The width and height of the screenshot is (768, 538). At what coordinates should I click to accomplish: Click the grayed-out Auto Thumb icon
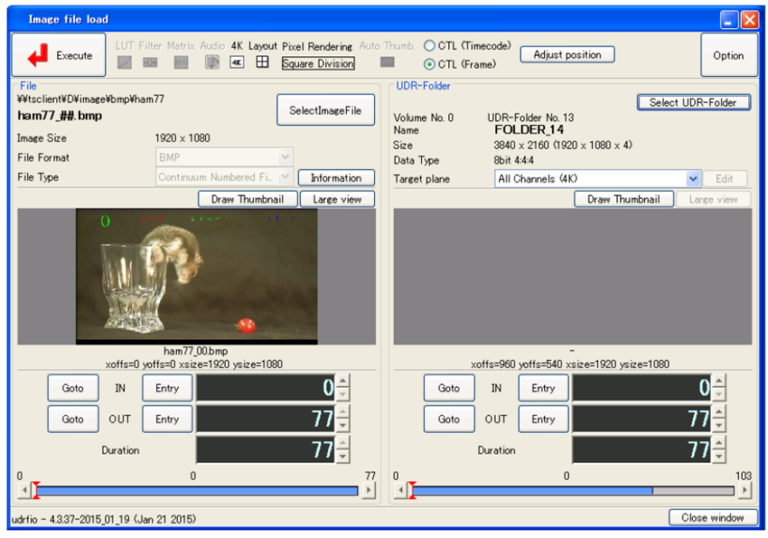click(388, 63)
